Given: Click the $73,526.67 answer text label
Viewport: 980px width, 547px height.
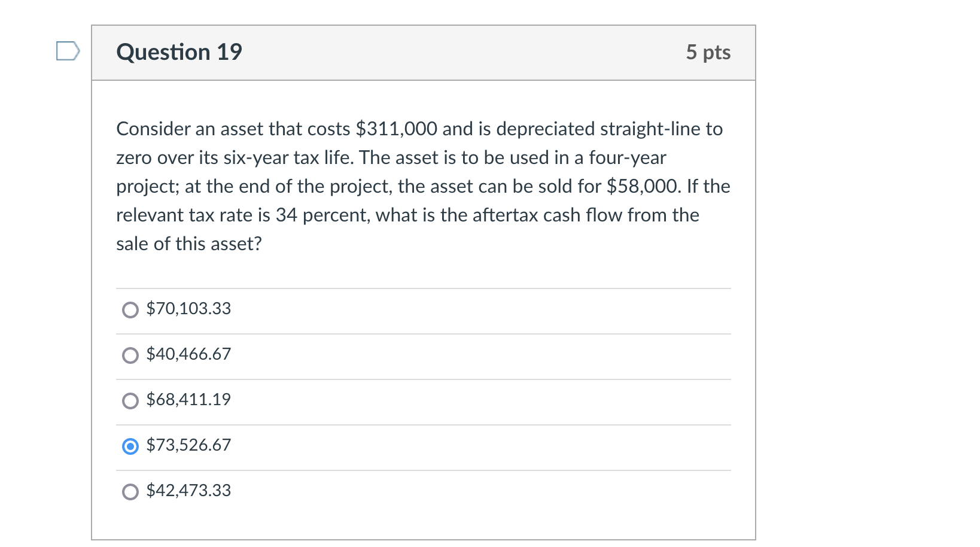Looking at the screenshot, I should click(188, 445).
